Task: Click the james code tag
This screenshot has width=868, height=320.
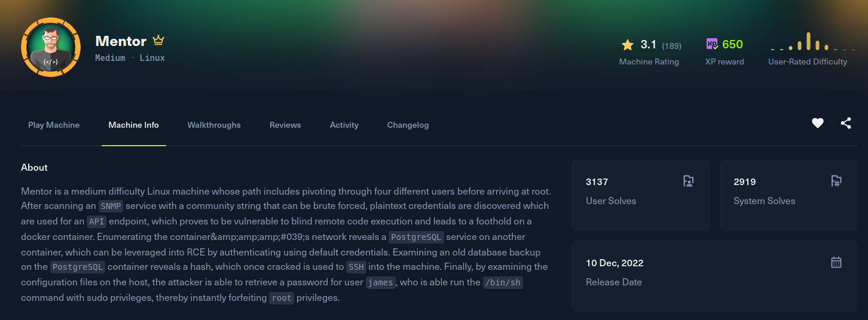Action: [381, 282]
